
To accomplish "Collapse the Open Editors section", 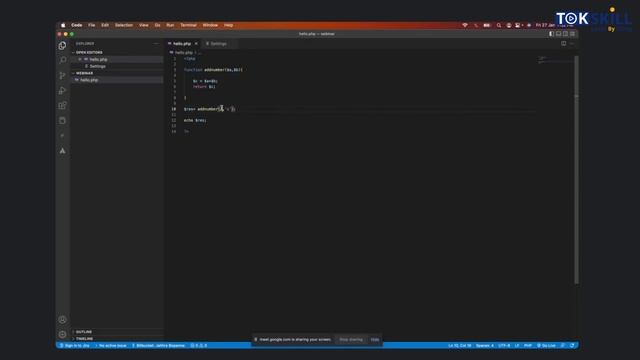I will click(89, 53).
